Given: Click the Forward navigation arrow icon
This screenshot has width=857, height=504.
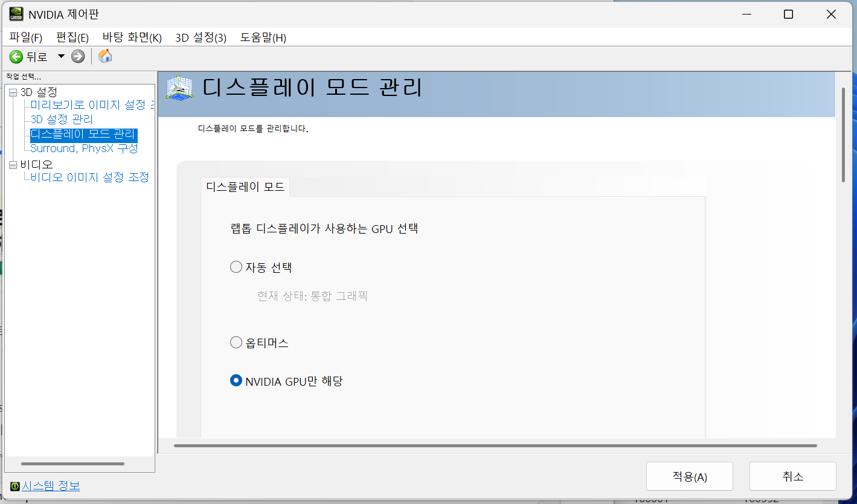Looking at the screenshot, I should [77, 56].
